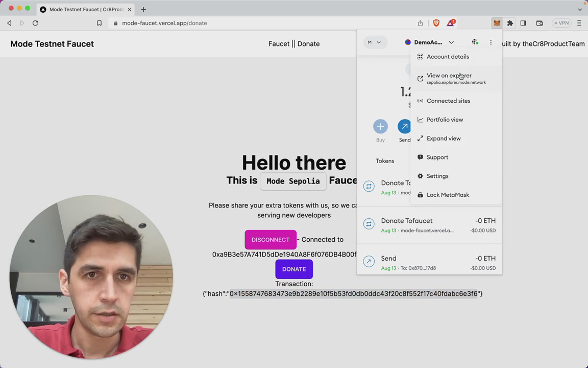
Task: Open the browser hamburger menu
Action: point(579,23)
